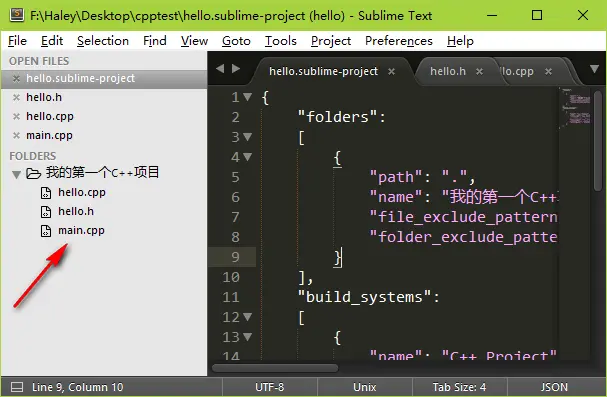The width and height of the screenshot is (607, 397).
Task: Select hello.sublime-project in Open Files
Action: coord(104,79)
